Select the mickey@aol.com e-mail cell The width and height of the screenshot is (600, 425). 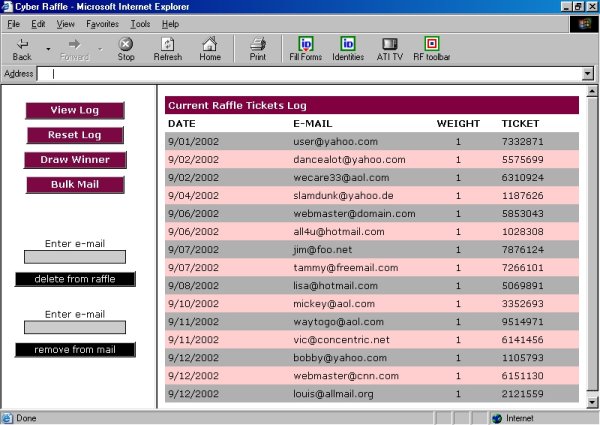point(334,303)
